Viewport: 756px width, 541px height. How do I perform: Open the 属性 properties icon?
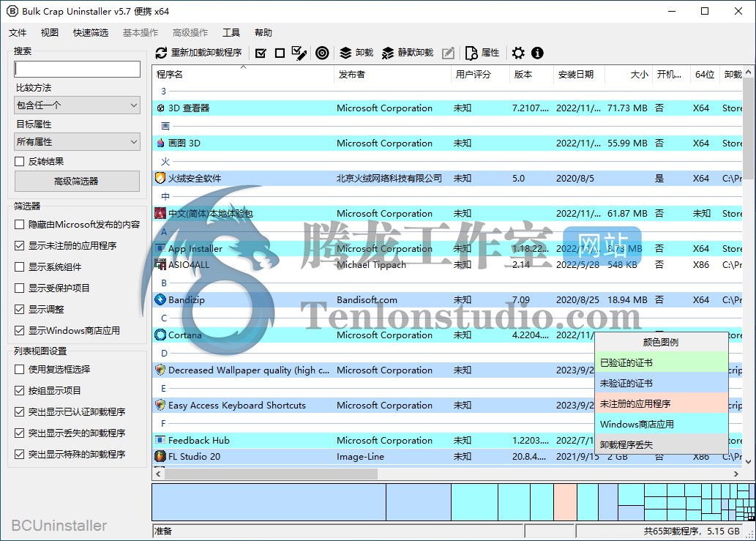click(x=471, y=53)
